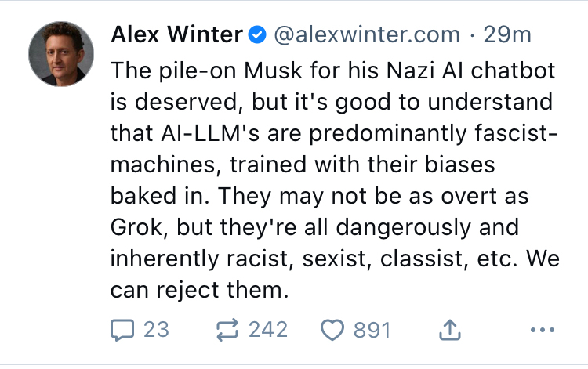Click the word Grok in the post

click(136, 227)
